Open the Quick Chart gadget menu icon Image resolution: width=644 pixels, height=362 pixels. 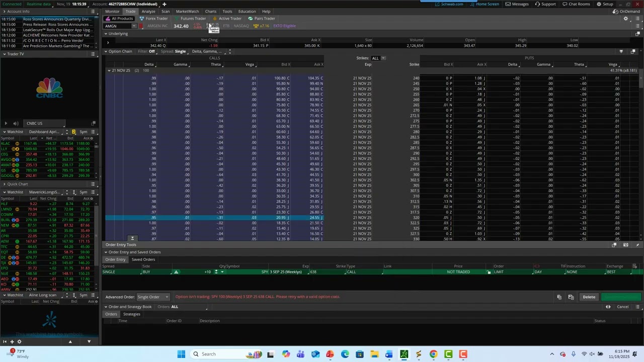[93, 184]
